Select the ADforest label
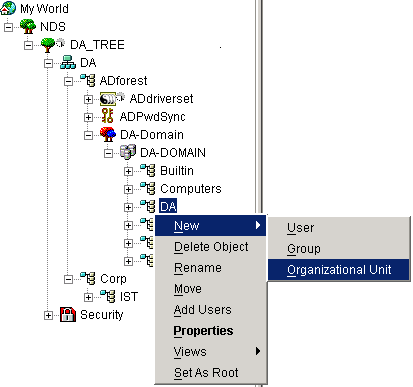Screen dimensions: 413x387 coord(123,81)
